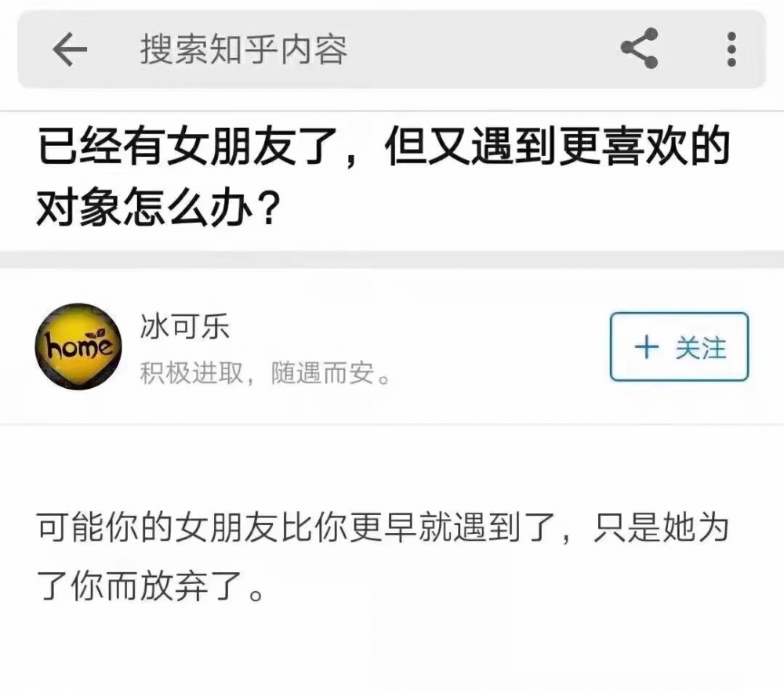The width and height of the screenshot is (784, 689).
Task: Tap the gray divider below the question
Action: [392, 259]
